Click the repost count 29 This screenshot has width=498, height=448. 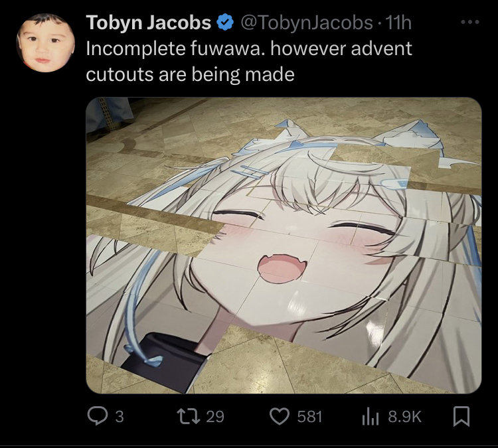pos(215,417)
